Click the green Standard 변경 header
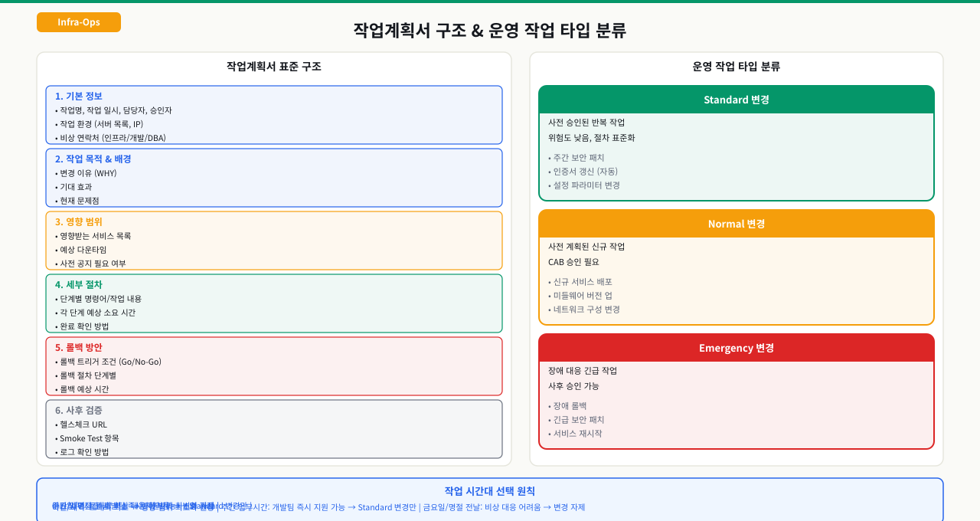 (737, 100)
